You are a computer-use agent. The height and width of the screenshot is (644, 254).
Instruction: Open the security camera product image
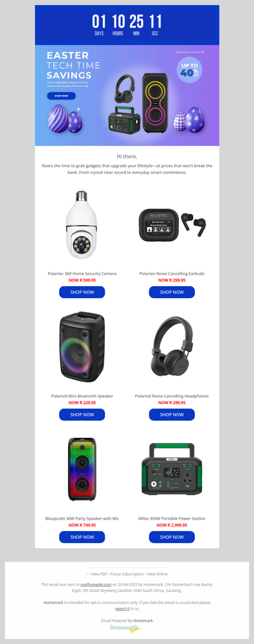(81, 224)
